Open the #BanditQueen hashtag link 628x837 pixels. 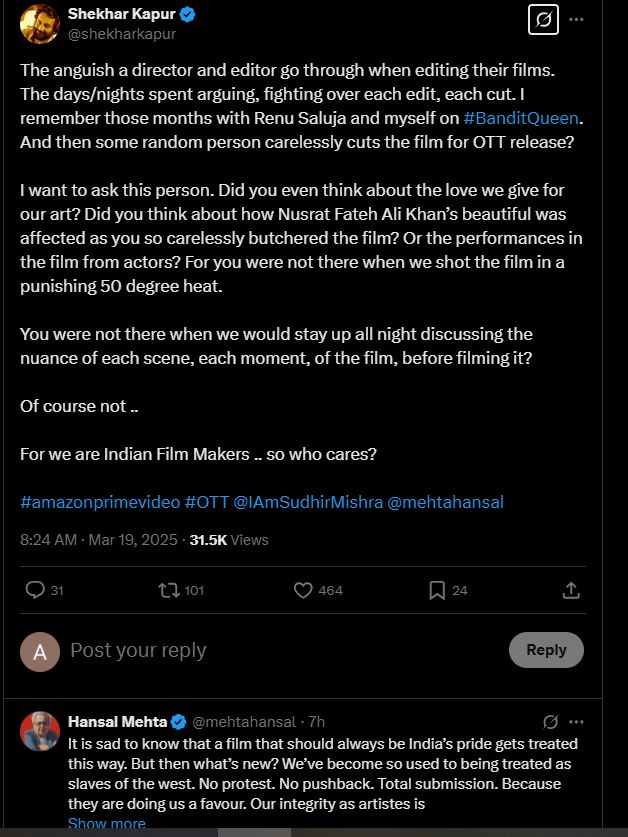pos(520,118)
